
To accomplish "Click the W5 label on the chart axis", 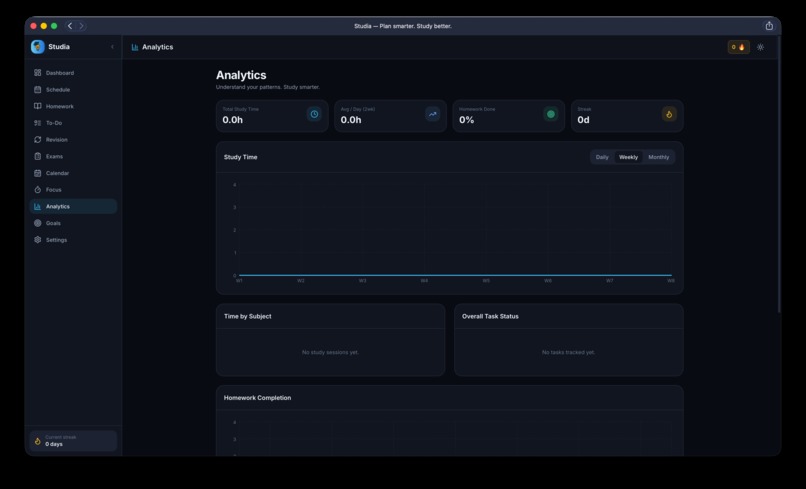I will (x=486, y=281).
